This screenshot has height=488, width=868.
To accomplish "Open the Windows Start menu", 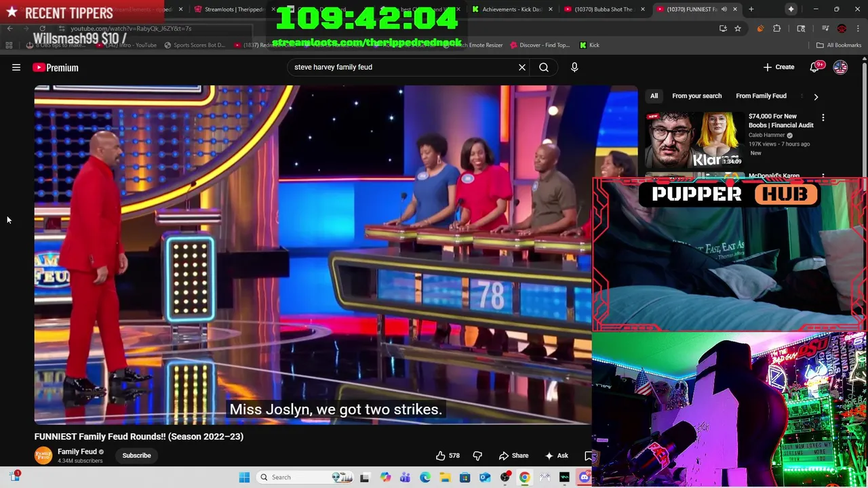I will (x=244, y=477).
